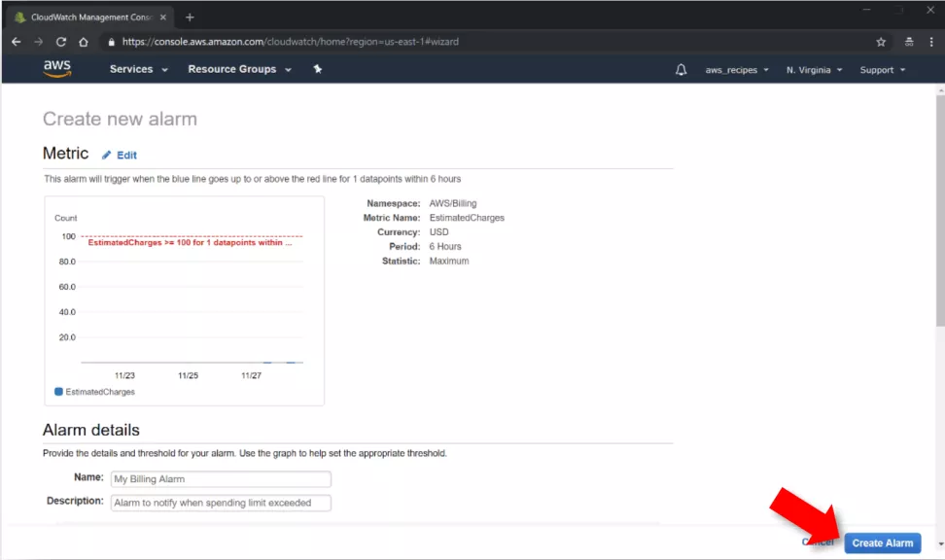This screenshot has height=560, width=945.
Task: Reload the page with refresh icon
Action: (61, 42)
